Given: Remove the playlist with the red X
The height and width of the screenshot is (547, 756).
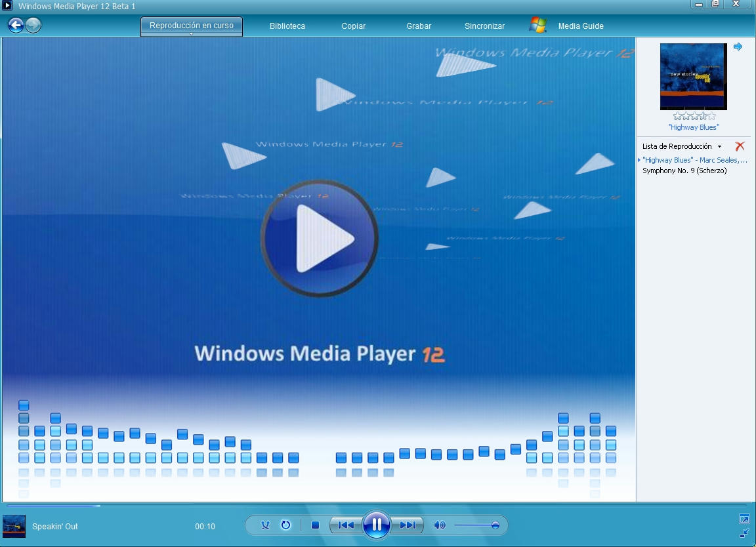Looking at the screenshot, I should [741, 146].
